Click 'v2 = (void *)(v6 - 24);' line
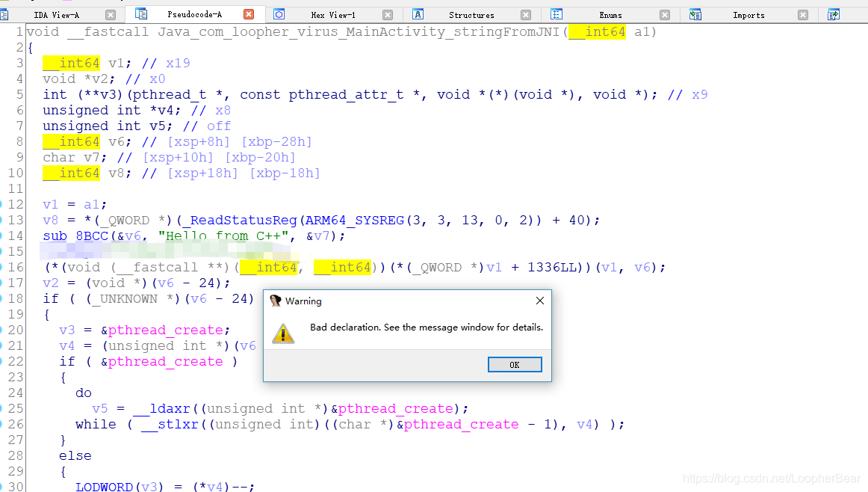 pyautogui.click(x=137, y=283)
